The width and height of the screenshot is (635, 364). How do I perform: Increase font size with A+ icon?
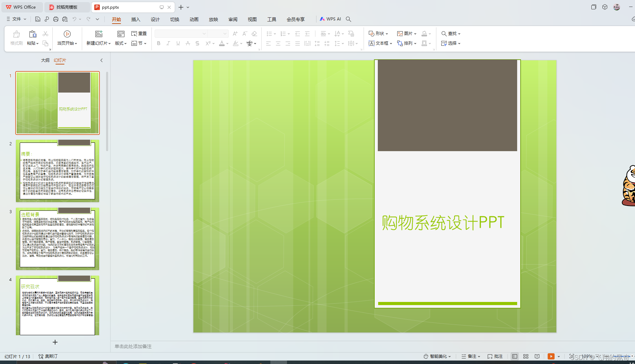click(x=235, y=34)
